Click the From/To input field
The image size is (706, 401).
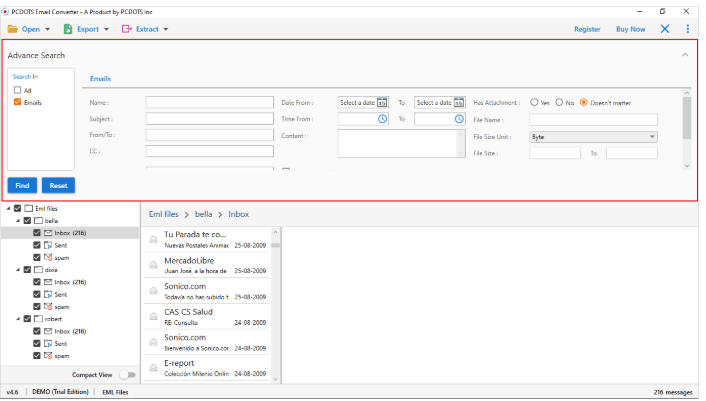click(x=209, y=135)
